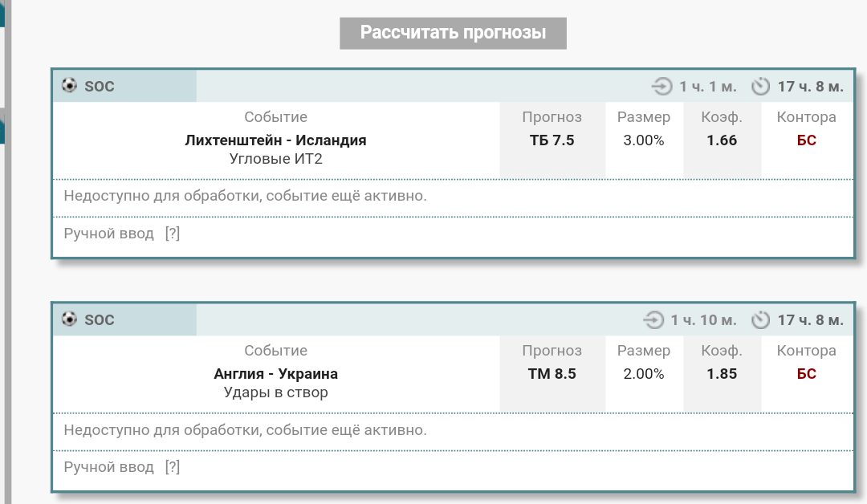Screen dimensions: 867x504
Task: Click БС bookmaker link for Лихтенштейн - Исландия
Action: (806, 140)
